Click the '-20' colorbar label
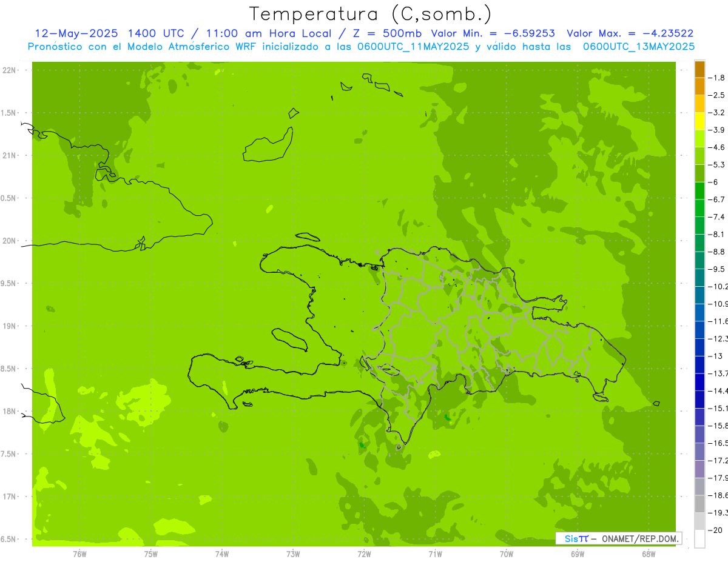 coord(715,530)
